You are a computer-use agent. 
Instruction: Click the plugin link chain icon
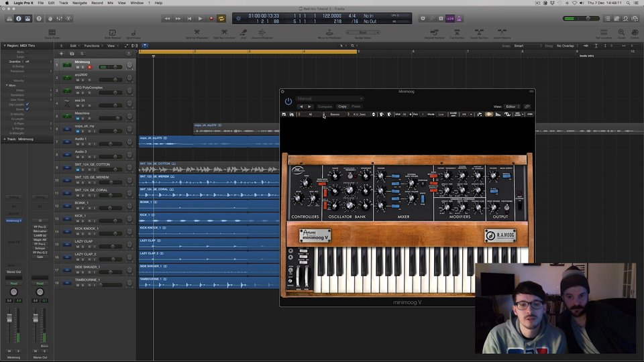(x=527, y=107)
